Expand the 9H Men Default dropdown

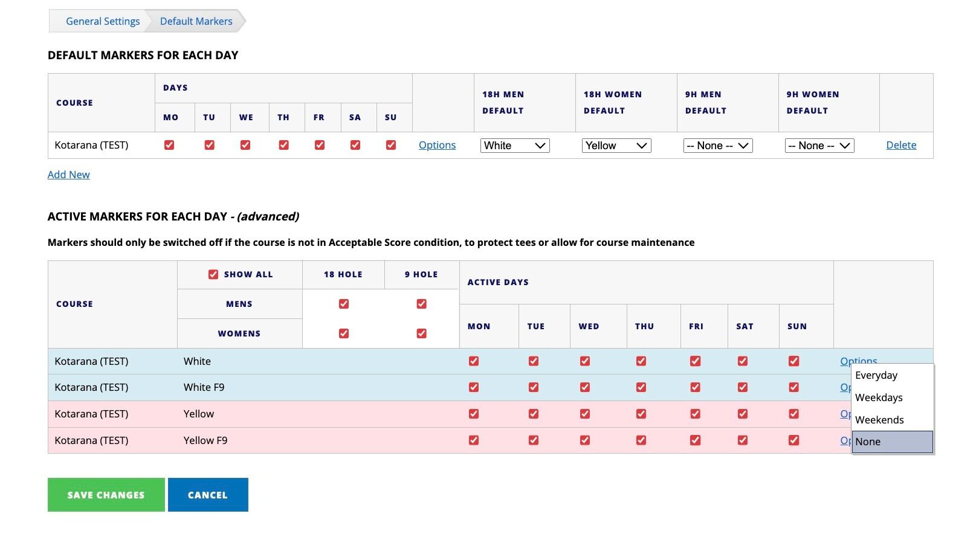[x=718, y=146]
